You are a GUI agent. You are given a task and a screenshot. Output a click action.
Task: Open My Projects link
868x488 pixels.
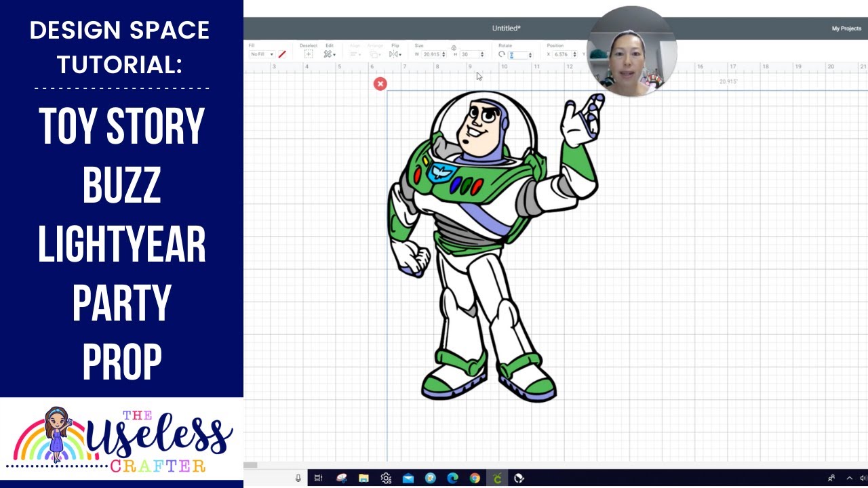tap(846, 28)
